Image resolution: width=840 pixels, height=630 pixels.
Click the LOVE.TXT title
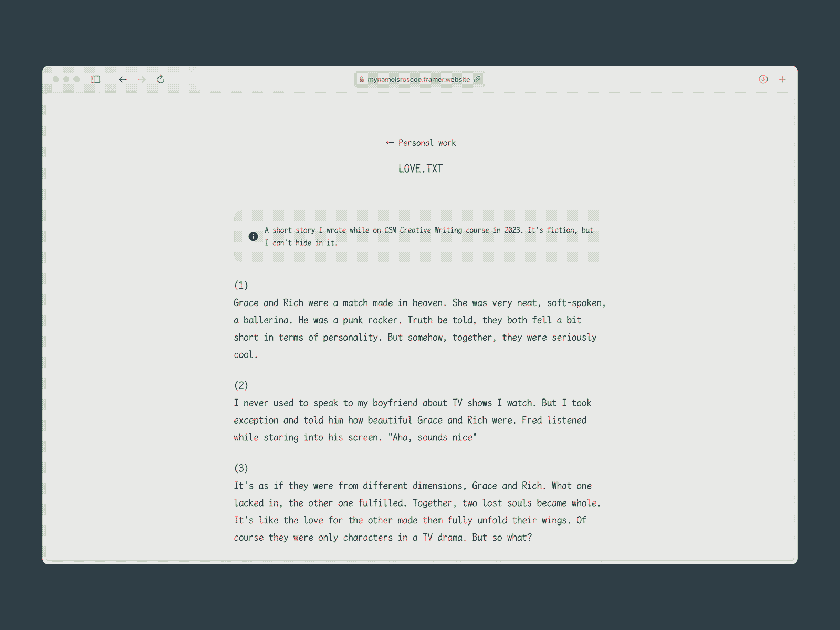[421, 169]
